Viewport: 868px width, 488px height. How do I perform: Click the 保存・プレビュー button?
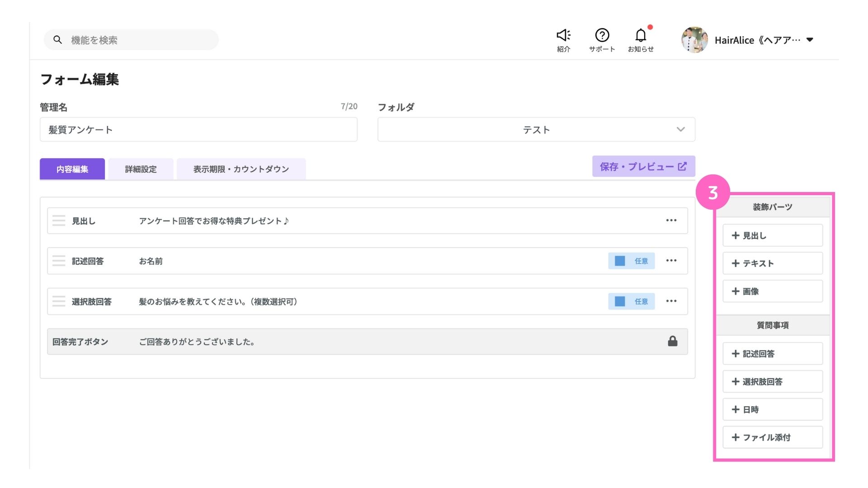pyautogui.click(x=643, y=166)
